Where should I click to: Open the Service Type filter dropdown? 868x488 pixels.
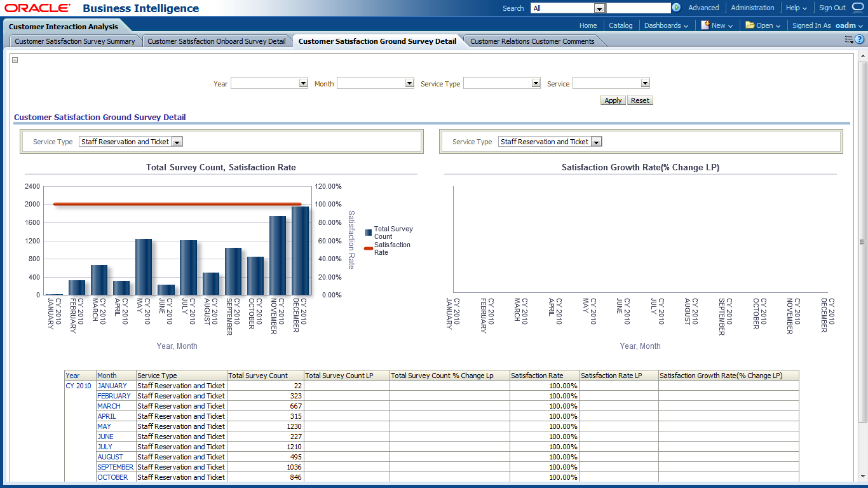536,83
